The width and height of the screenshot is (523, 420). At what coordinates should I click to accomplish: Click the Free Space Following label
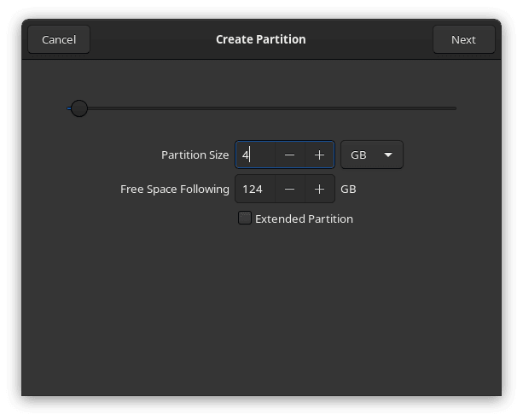tap(175, 189)
